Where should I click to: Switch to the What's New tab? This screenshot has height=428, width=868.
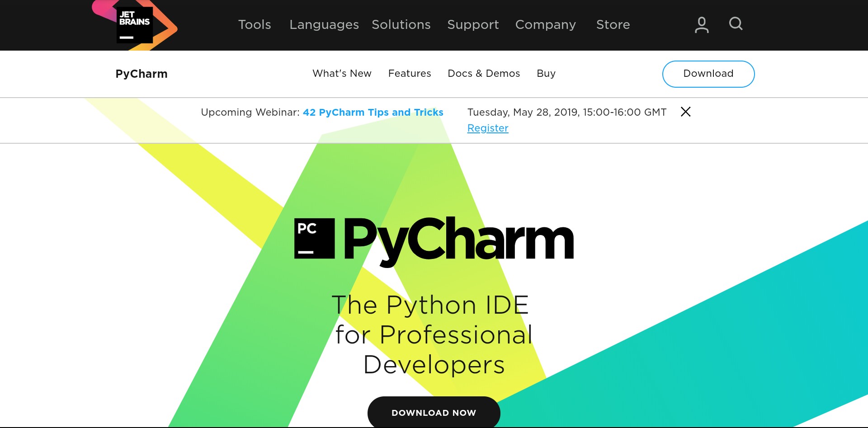point(342,74)
